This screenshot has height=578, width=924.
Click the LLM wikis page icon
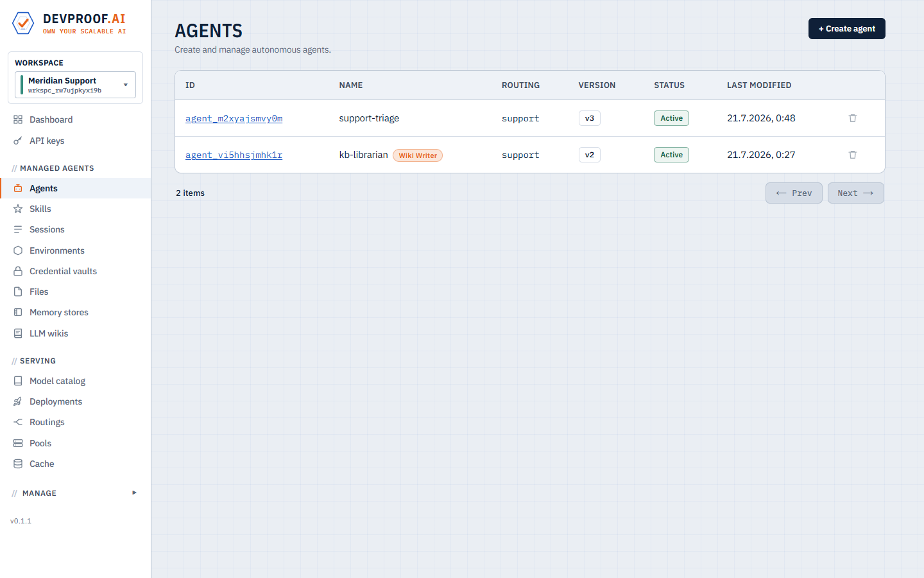click(18, 333)
